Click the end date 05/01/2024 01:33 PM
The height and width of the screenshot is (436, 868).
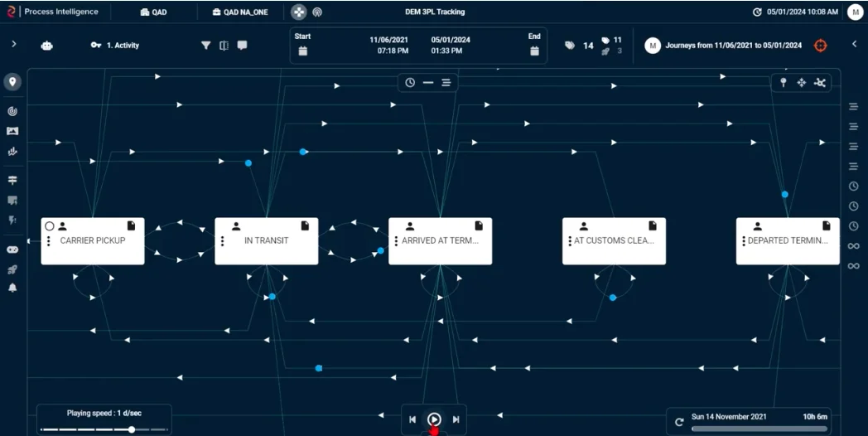(x=451, y=46)
